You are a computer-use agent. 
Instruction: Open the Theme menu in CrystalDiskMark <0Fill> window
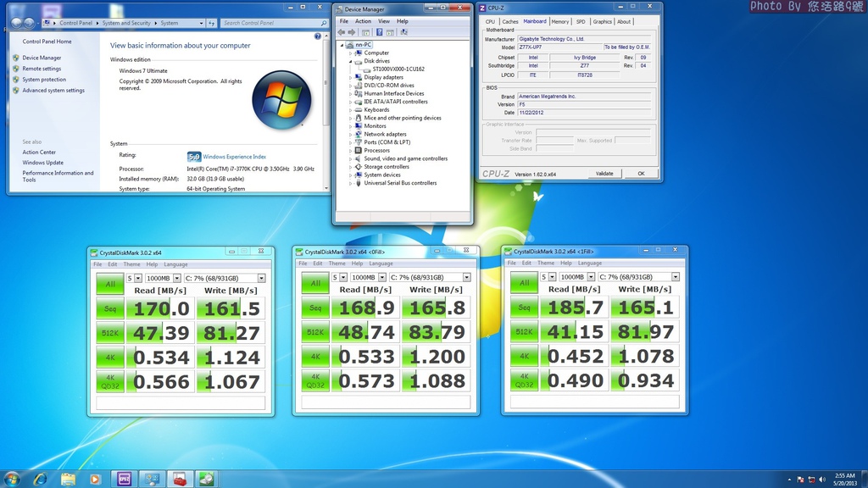[x=337, y=263]
